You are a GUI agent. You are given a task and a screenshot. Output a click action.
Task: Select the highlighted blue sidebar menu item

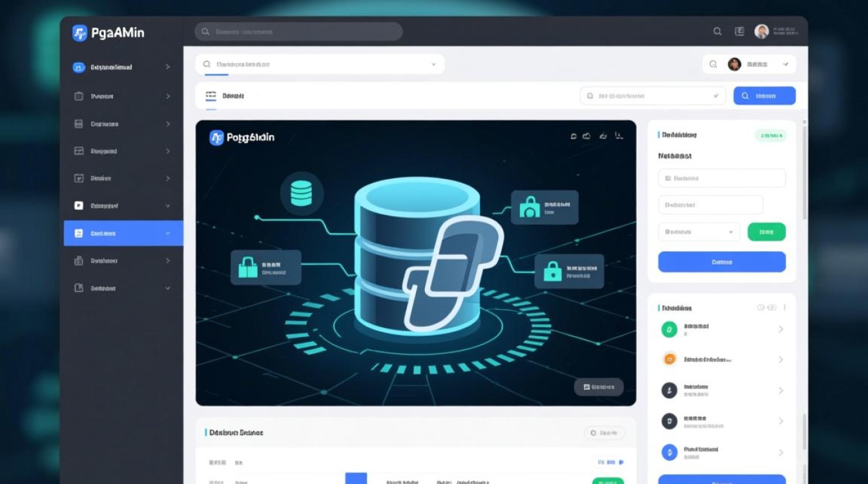[x=123, y=234]
